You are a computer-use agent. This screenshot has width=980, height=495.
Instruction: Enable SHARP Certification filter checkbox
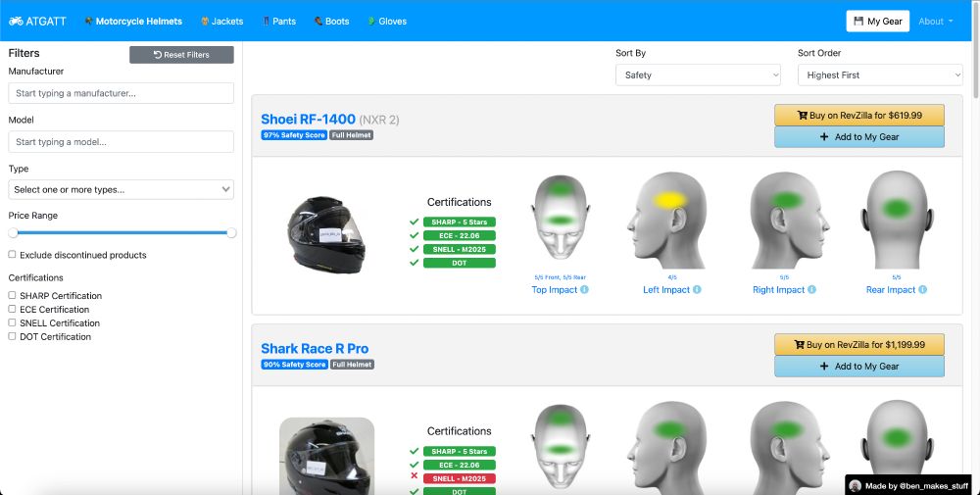click(x=12, y=295)
